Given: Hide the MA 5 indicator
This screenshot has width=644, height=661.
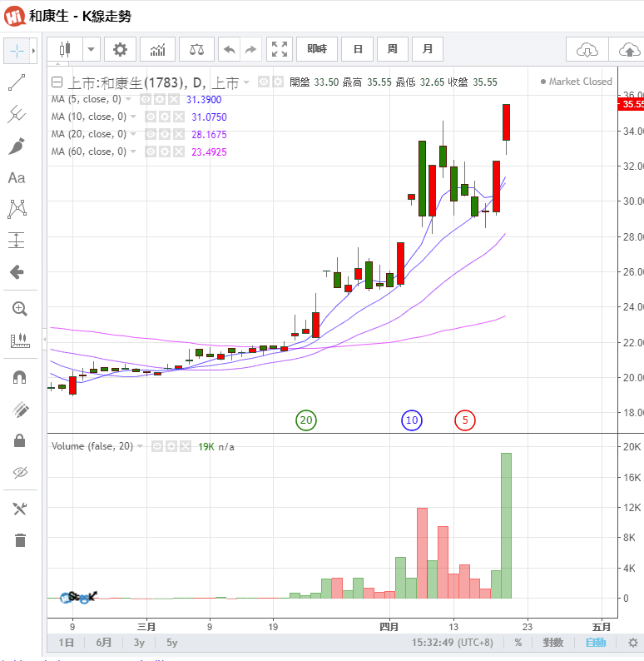Looking at the screenshot, I should pos(146,100).
